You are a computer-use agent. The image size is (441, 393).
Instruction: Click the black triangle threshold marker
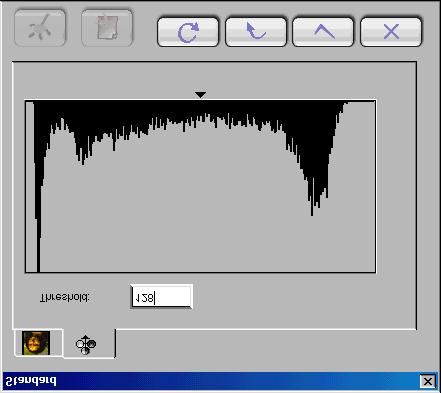pos(200,95)
